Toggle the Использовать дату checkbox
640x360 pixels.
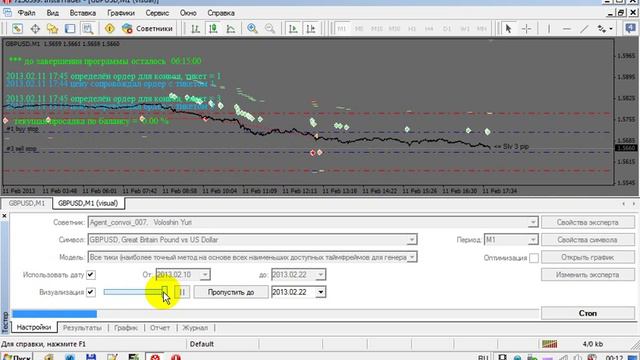(91, 275)
